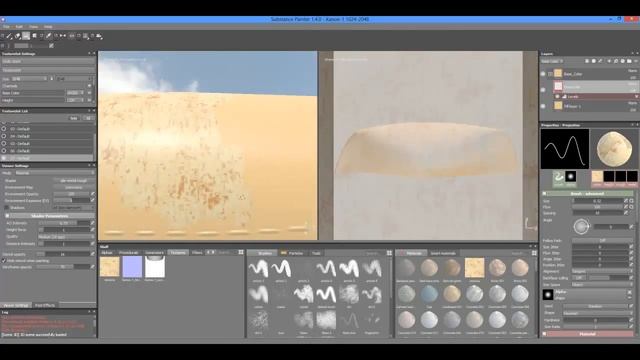Collapse the Shader Parameters section
This screenshot has height=360, width=640.
tap(7, 216)
